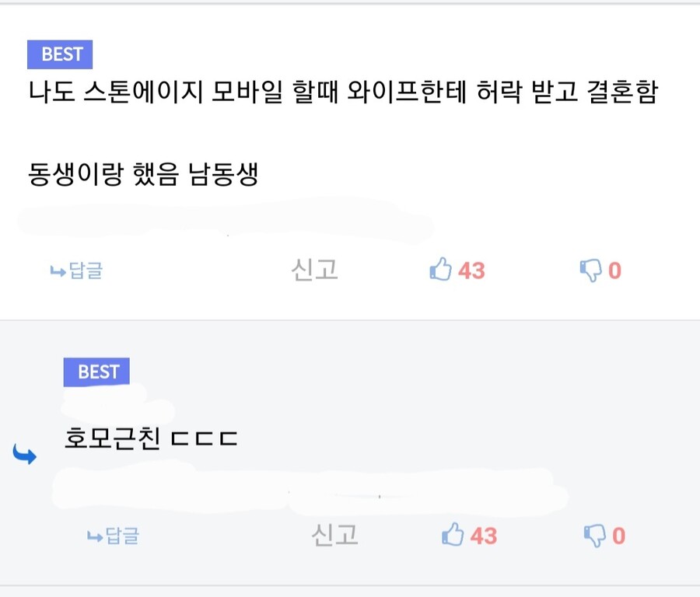Click the reply text 호모근친 ㄷㄷㄷ

(151, 439)
